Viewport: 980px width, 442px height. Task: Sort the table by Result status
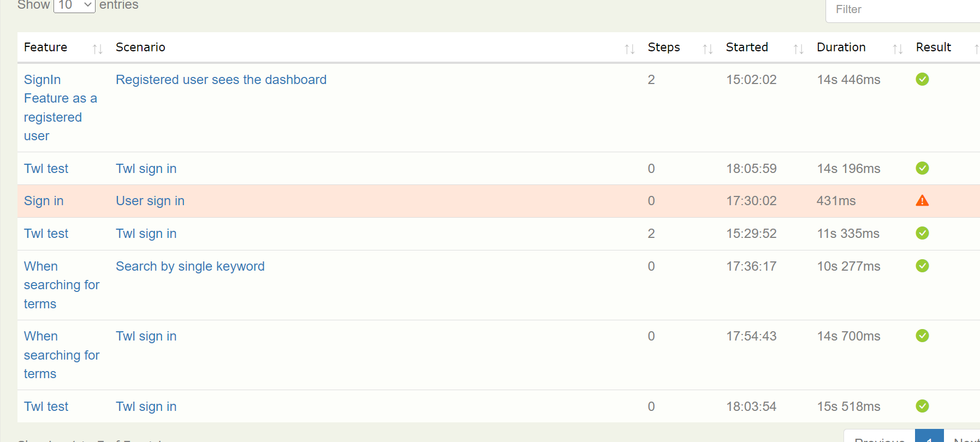976,49
